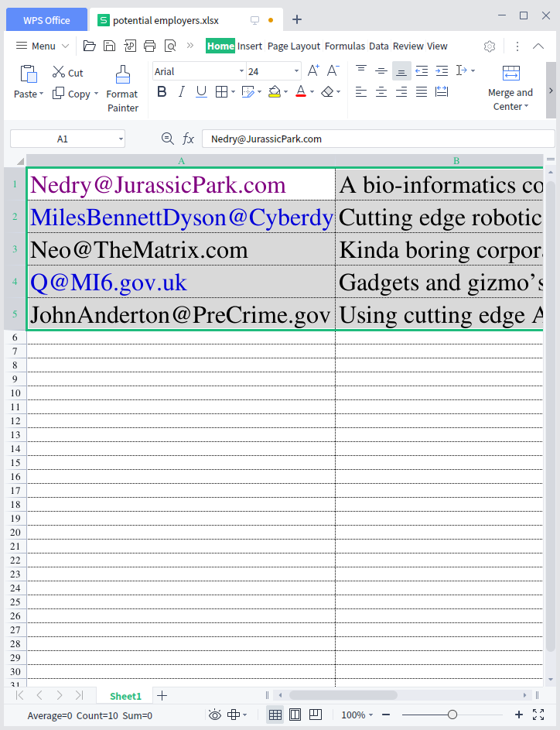560x730 pixels.
Task: Apply yellow fill color to cells
Action: click(x=275, y=91)
